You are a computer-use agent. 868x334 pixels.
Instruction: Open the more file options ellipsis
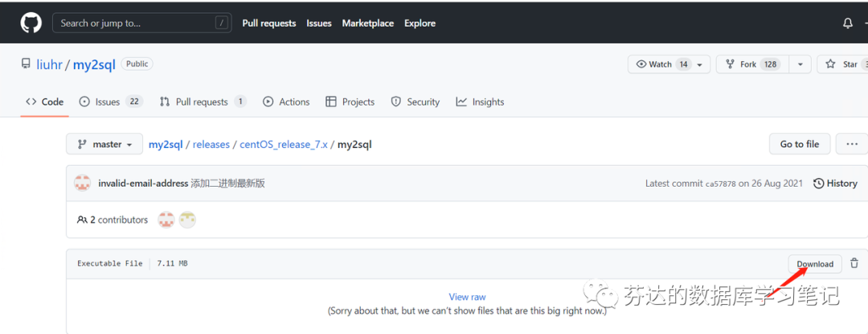852,144
